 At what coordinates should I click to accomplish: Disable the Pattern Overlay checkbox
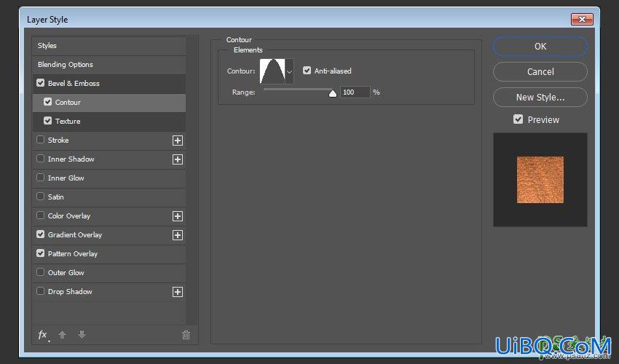[x=40, y=253]
